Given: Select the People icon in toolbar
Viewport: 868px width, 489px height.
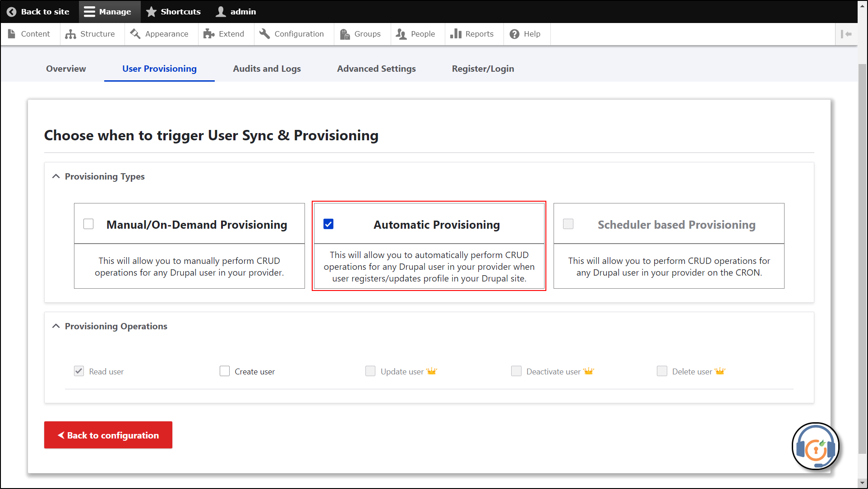Looking at the screenshot, I should pos(400,33).
